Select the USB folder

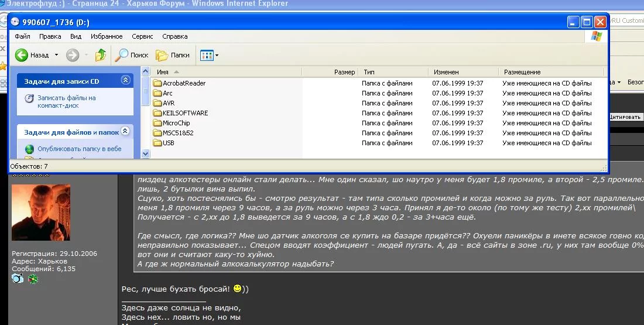[x=168, y=143]
